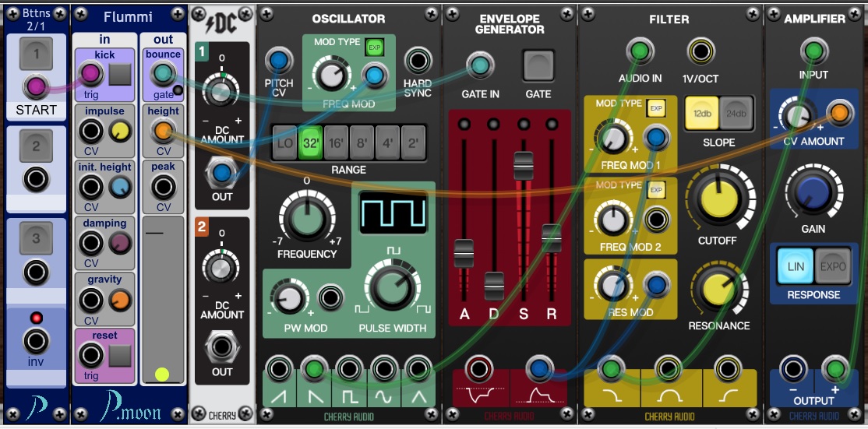Select the 8' oscillator range
The height and width of the screenshot is (429, 868).
(x=362, y=142)
